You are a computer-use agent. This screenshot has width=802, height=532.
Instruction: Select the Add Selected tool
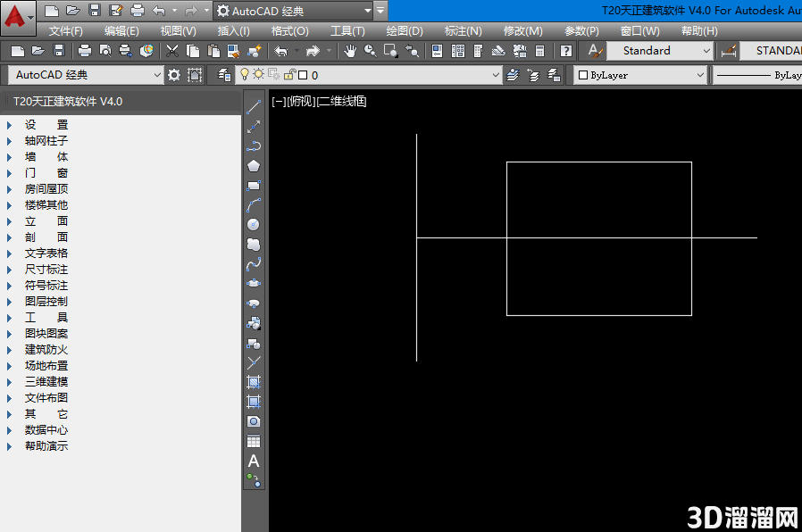point(254,480)
